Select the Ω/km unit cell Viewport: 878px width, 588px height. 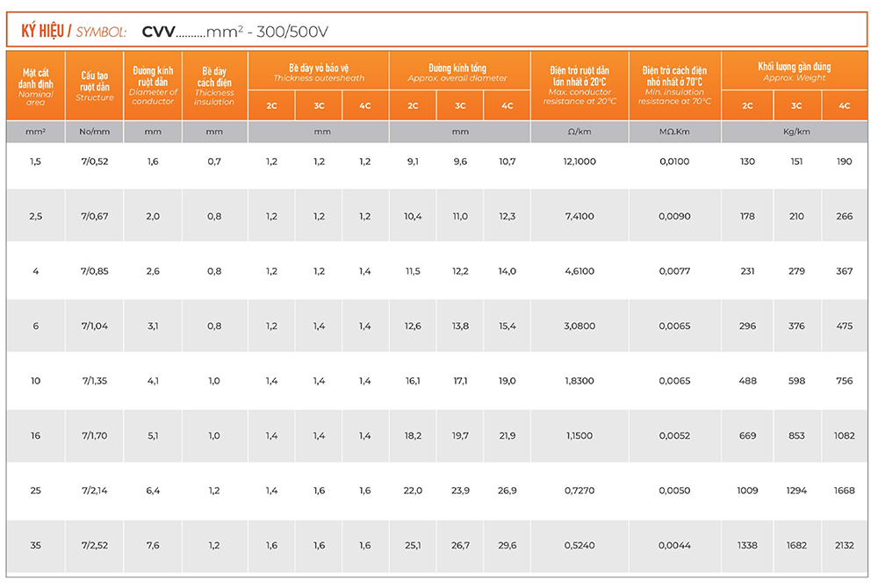coord(579,133)
